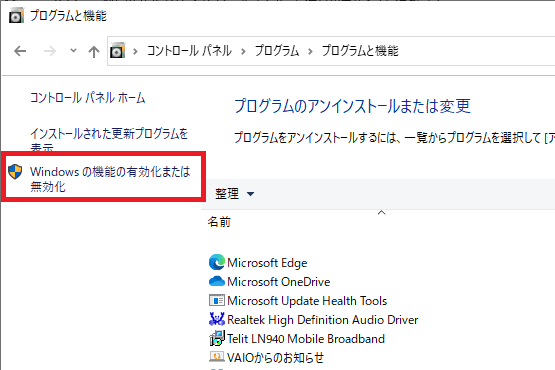This screenshot has height=370, width=555.
Task: Click the VAIOからのお知らせ icon
Action: [217, 356]
